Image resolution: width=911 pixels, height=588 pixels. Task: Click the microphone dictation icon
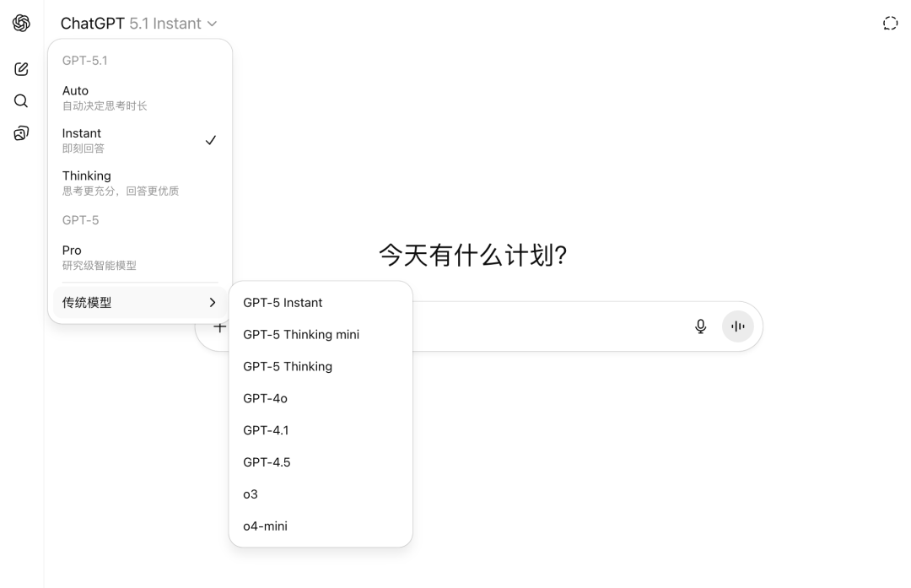(x=701, y=326)
